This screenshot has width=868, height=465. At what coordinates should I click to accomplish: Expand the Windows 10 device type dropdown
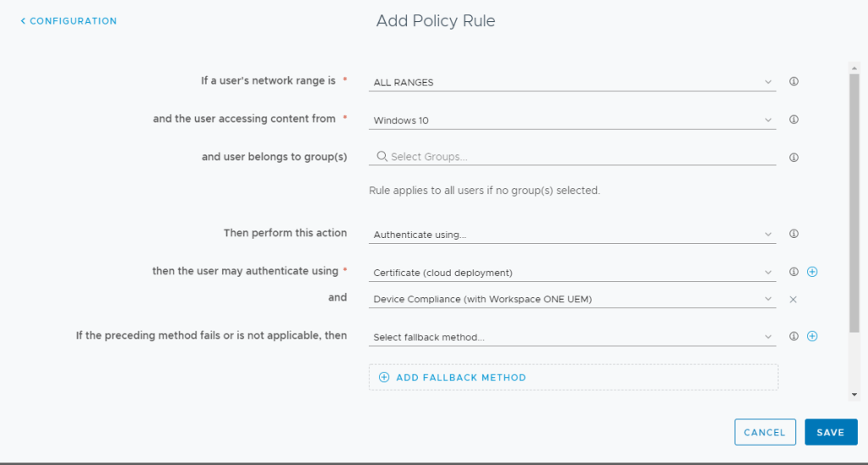(573, 120)
